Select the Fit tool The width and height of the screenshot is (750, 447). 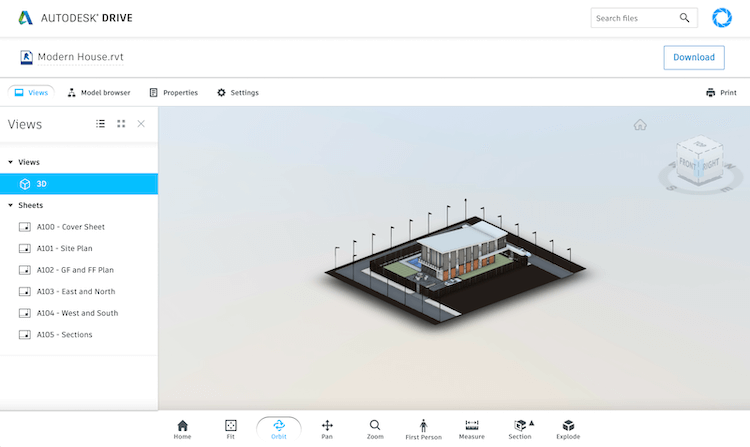click(x=231, y=429)
